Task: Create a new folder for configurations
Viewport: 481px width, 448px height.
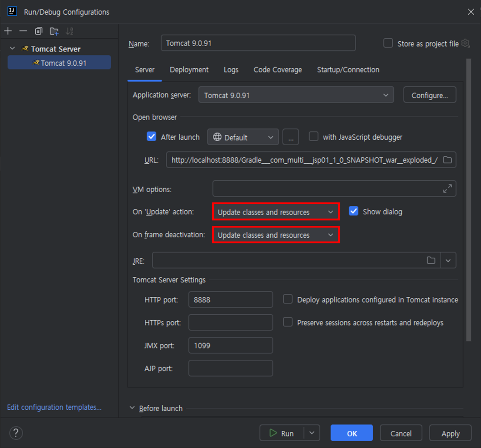Action: (54, 31)
